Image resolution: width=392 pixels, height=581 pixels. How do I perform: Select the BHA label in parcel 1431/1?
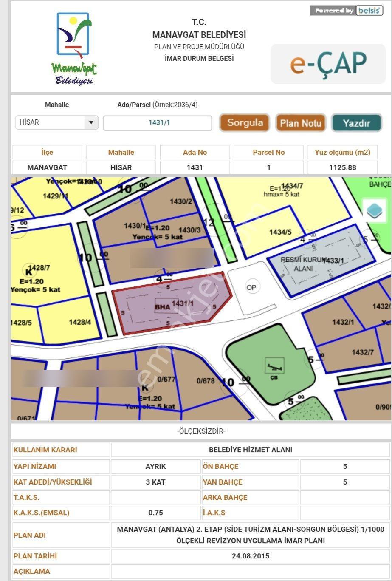[162, 307]
